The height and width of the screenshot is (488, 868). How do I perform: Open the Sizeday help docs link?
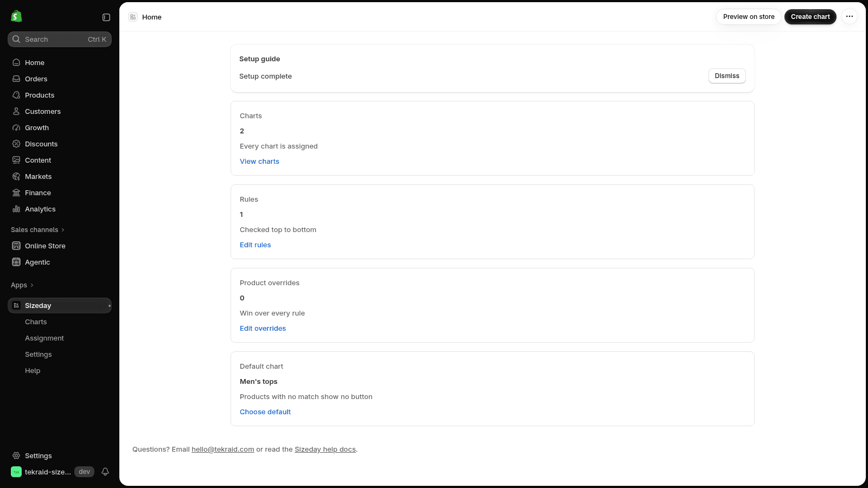[x=325, y=450]
